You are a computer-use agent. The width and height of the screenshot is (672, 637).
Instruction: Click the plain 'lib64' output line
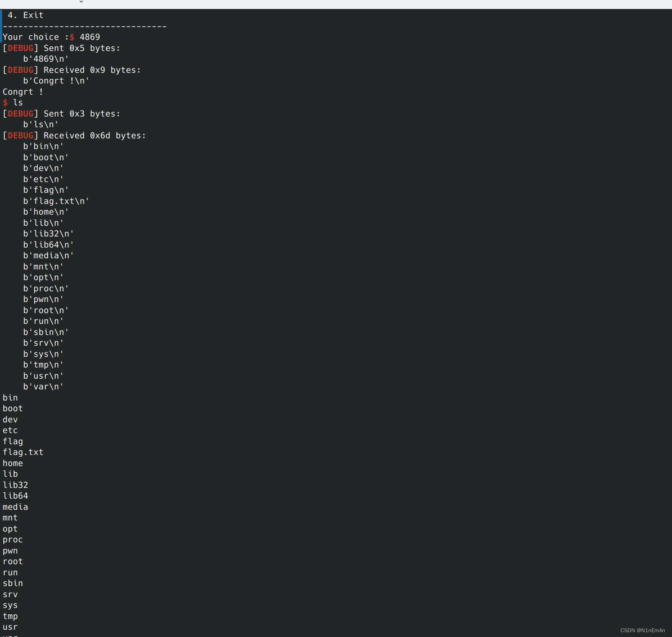point(15,496)
